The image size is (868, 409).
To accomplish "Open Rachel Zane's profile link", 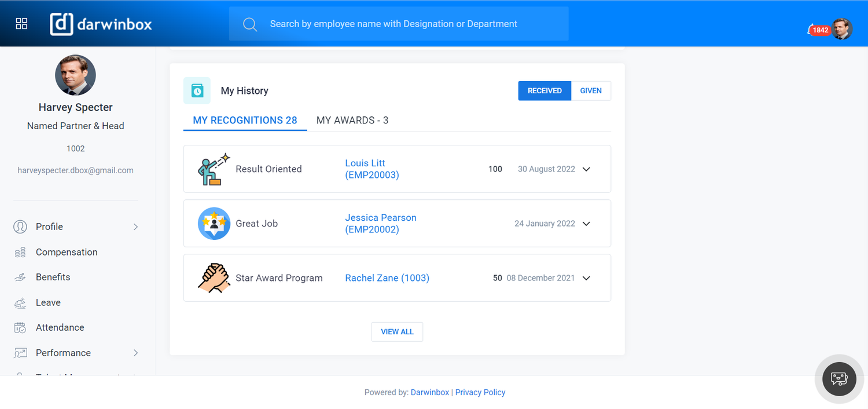I will point(387,277).
